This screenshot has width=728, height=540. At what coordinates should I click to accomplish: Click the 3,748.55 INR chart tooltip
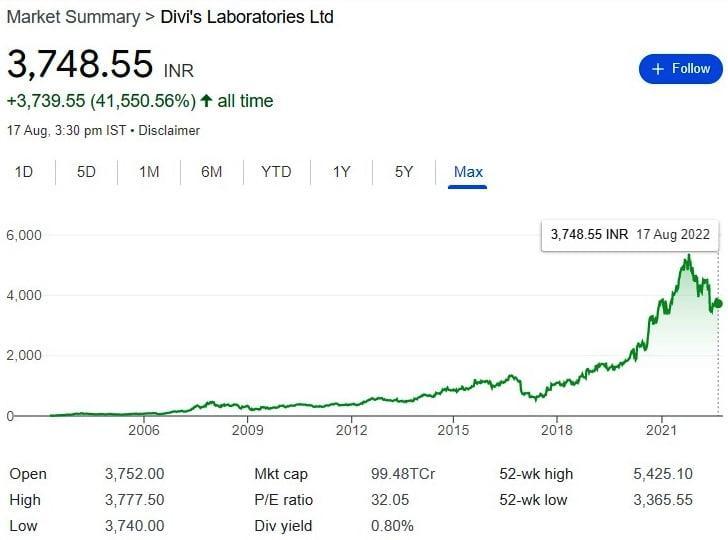[x=630, y=235]
